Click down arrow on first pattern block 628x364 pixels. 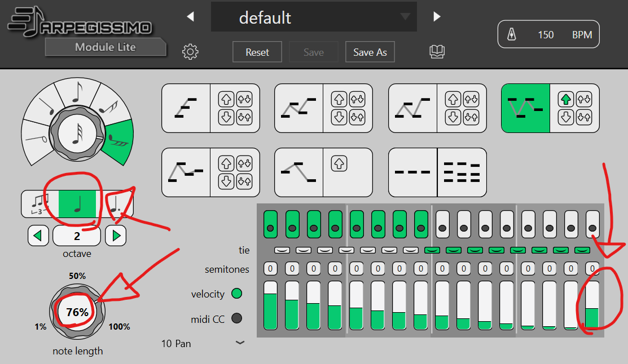tap(226, 117)
